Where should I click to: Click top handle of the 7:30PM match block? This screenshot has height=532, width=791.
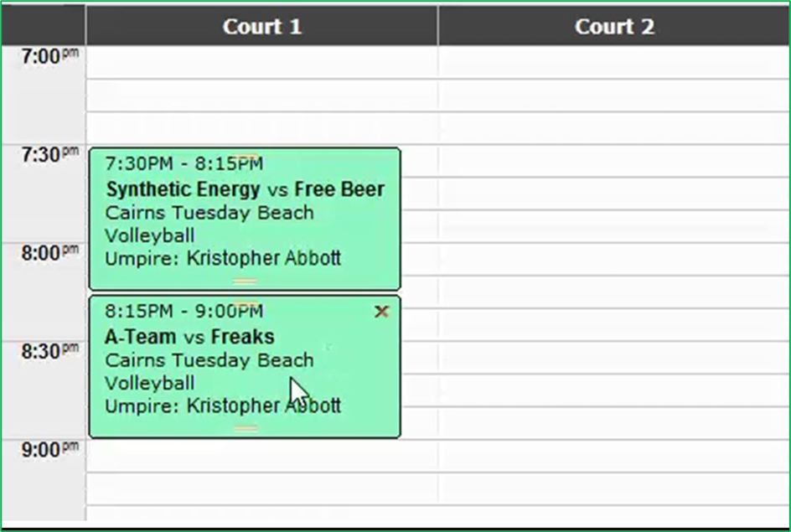(246, 156)
